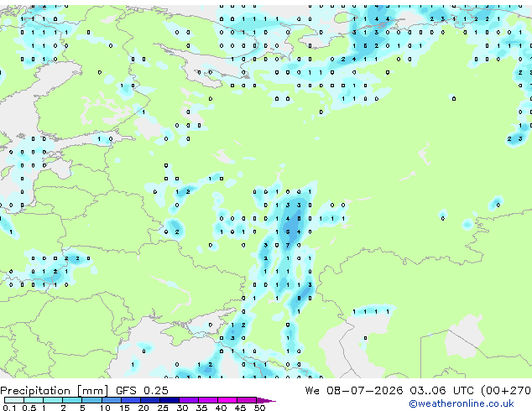Image resolution: width=532 pixels, height=411 pixels.
Task: Click the '30' legend label
Action: click(182, 408)
